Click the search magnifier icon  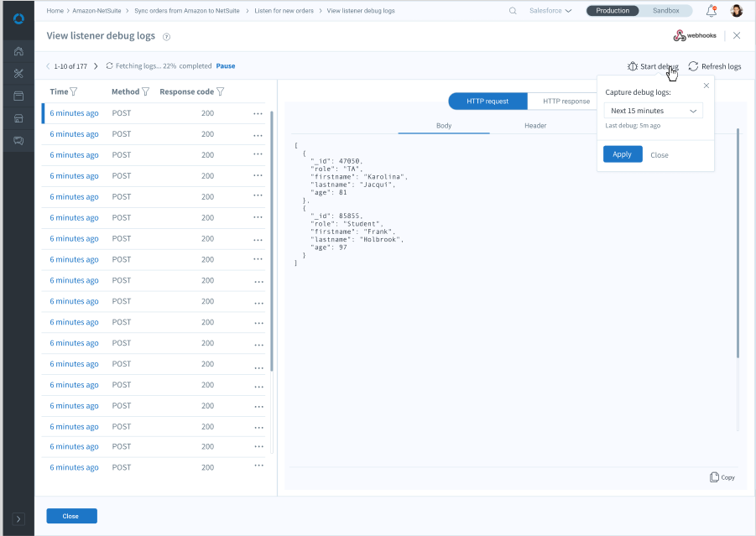tap(514, 11)
